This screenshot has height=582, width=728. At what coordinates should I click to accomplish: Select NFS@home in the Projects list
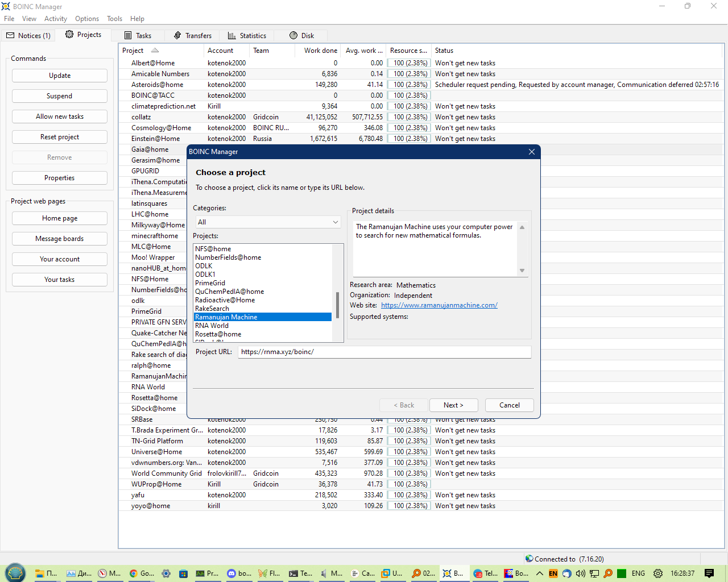[262, 249]
